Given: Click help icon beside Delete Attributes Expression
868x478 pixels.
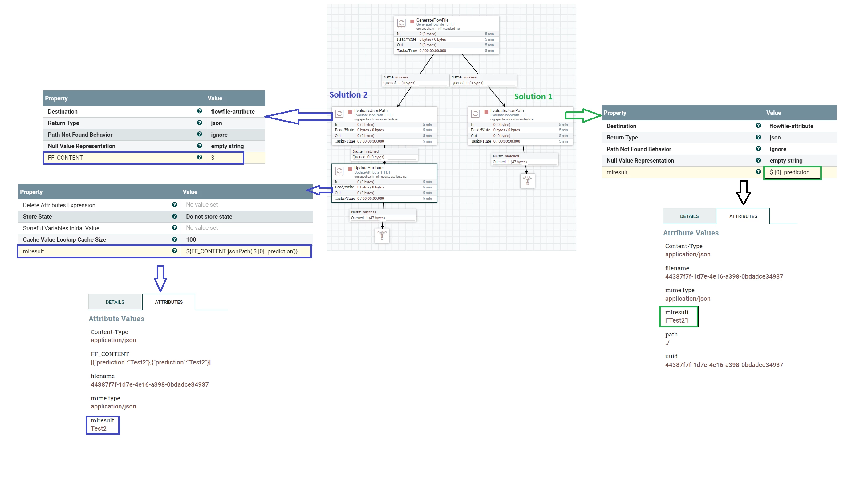Looking at the screenshot, I should coord(175,204).
